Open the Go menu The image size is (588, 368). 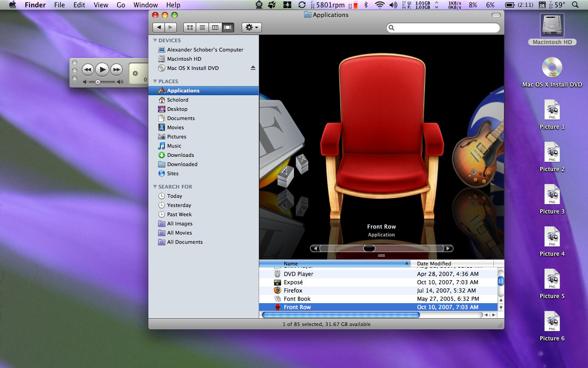point(121,5)
